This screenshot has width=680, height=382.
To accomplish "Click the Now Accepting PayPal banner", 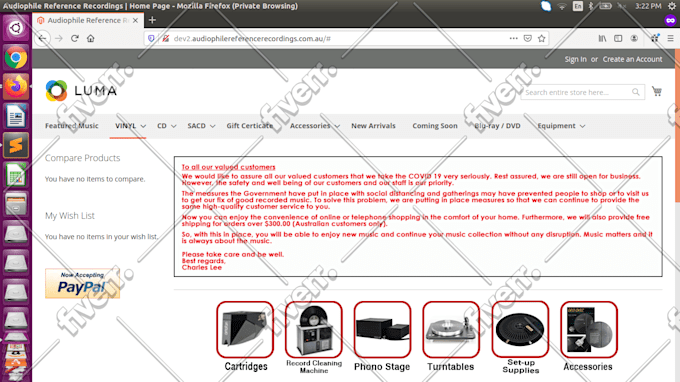I will coord(82,283).
